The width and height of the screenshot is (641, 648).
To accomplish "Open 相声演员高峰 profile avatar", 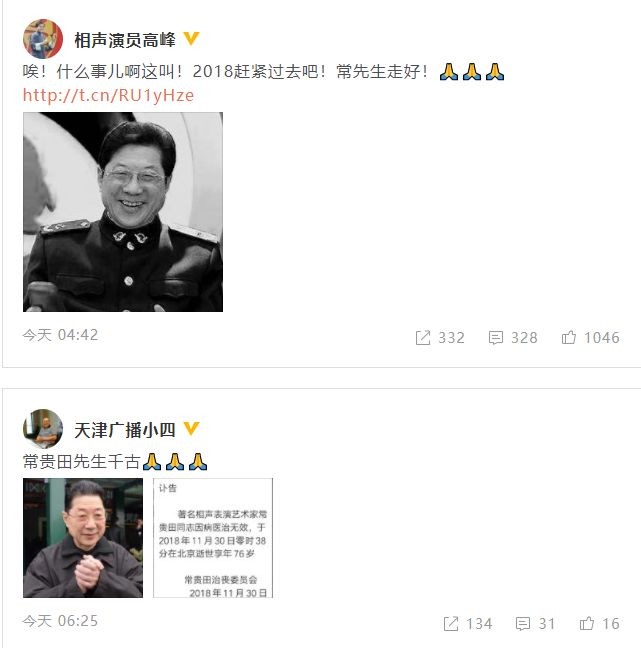I will (43, 39).
